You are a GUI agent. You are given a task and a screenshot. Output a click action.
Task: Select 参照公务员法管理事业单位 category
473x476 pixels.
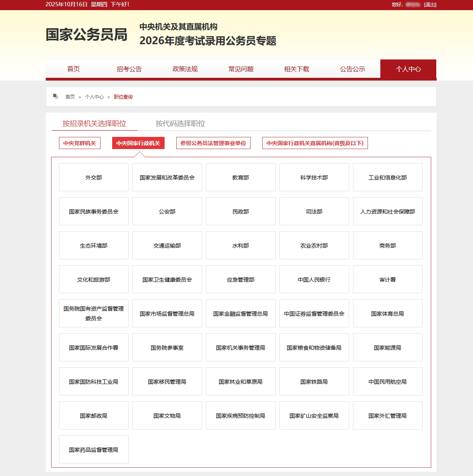click(213, 143)
